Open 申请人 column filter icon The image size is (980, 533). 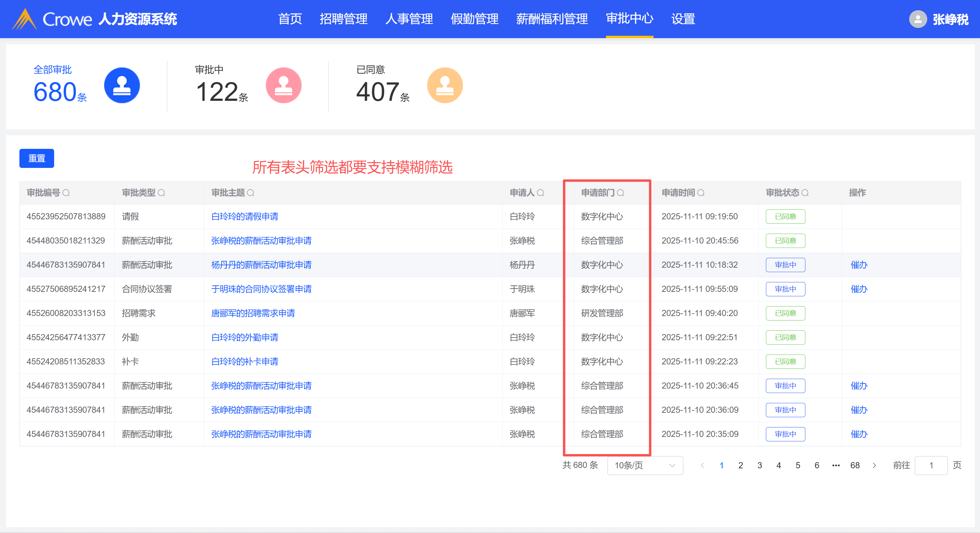point(541,193)
